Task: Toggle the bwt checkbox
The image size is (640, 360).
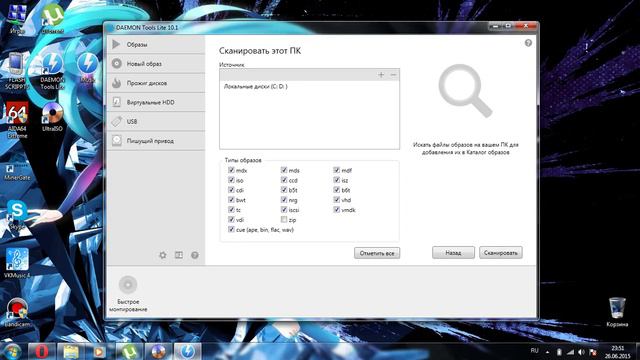Action: pos(231,200)
